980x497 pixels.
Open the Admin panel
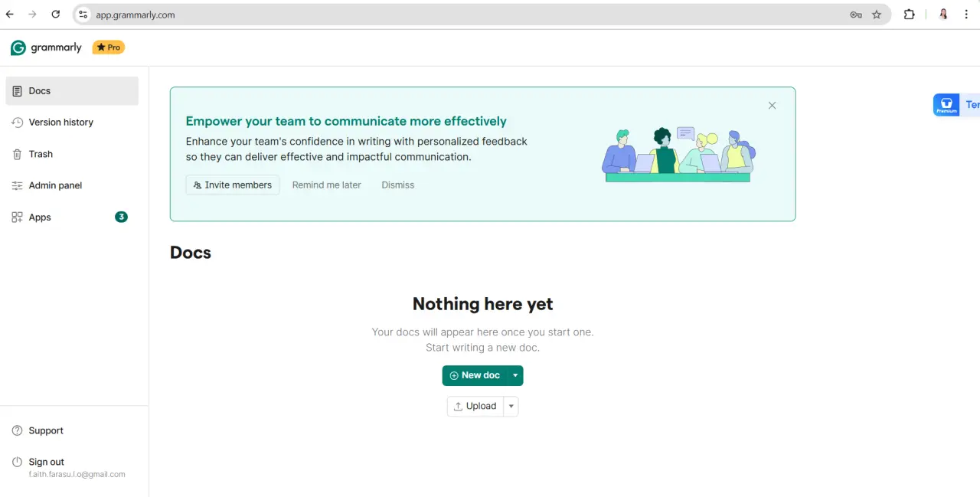point(72,185)
